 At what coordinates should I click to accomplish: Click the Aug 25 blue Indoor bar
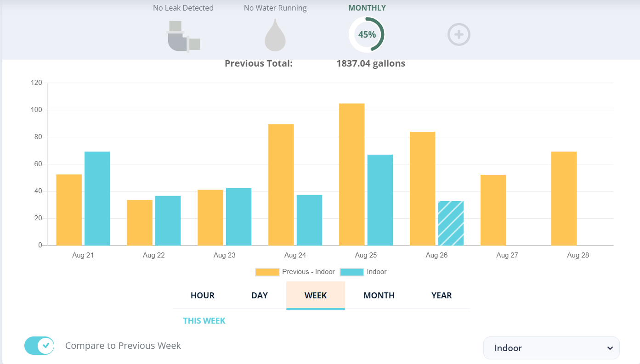coord(380,200)
